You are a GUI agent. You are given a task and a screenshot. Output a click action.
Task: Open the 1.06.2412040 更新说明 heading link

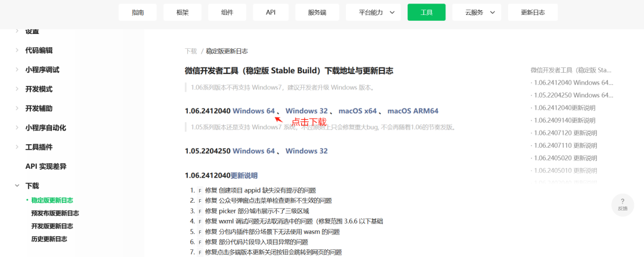[244, 176]
